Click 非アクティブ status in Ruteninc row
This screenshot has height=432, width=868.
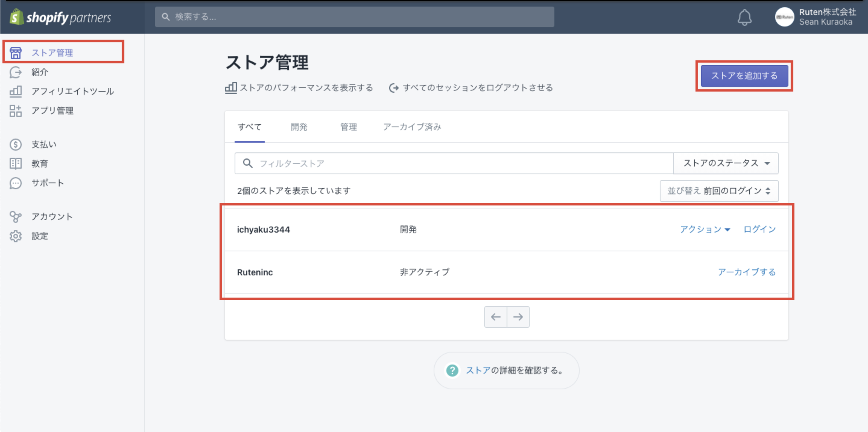point(425,272)
